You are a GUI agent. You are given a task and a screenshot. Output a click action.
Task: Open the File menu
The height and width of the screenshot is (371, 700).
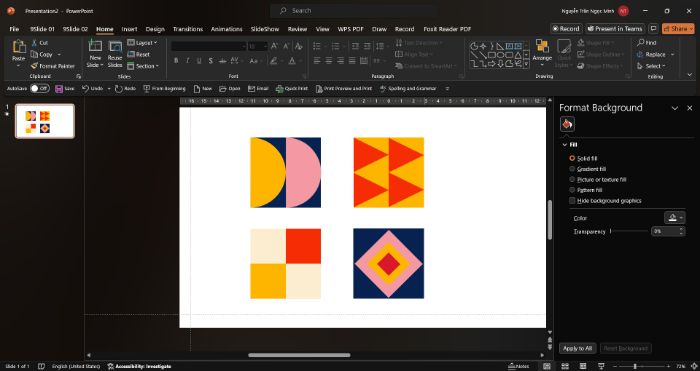pyautogui.click(x=14, y=29)
